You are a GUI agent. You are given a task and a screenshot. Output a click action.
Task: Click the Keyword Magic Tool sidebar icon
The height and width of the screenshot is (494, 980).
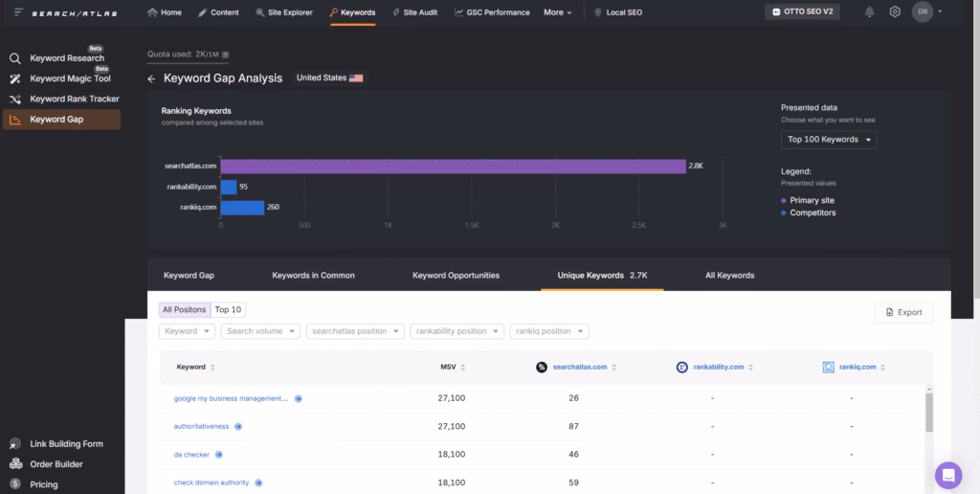15,79
